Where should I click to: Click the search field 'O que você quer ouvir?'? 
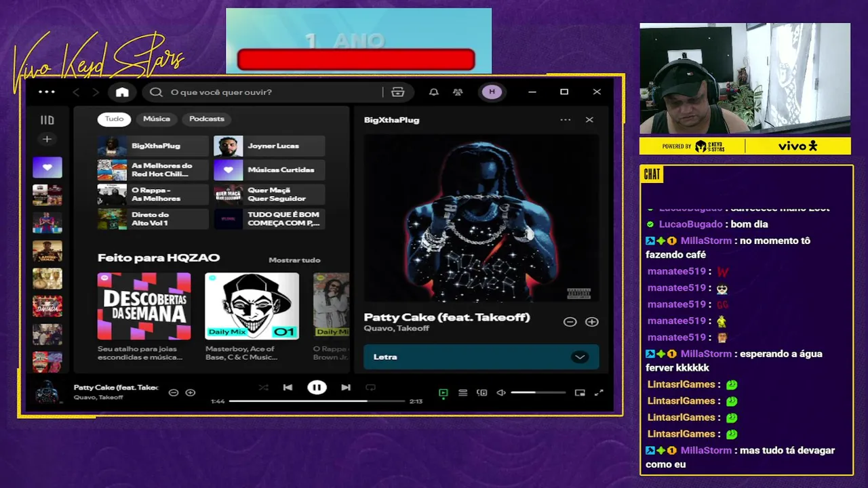pos(271,92)
